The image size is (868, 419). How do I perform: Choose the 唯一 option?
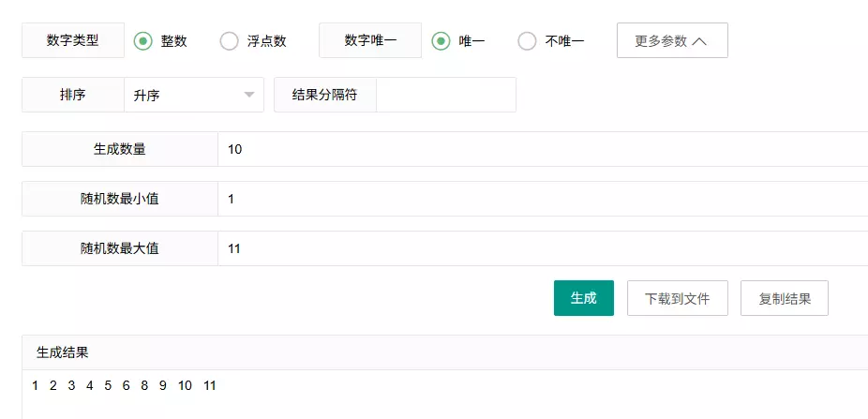(x=441, y=41)
